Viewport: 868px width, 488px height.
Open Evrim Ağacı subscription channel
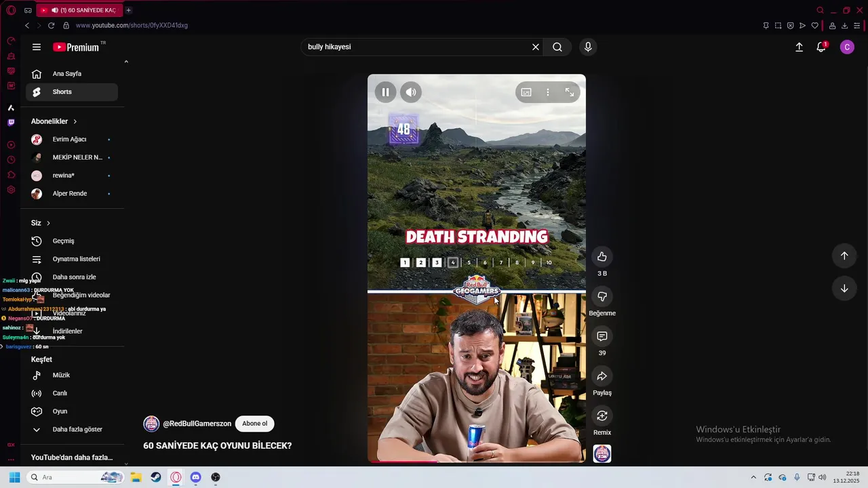(x=72, y=140)
